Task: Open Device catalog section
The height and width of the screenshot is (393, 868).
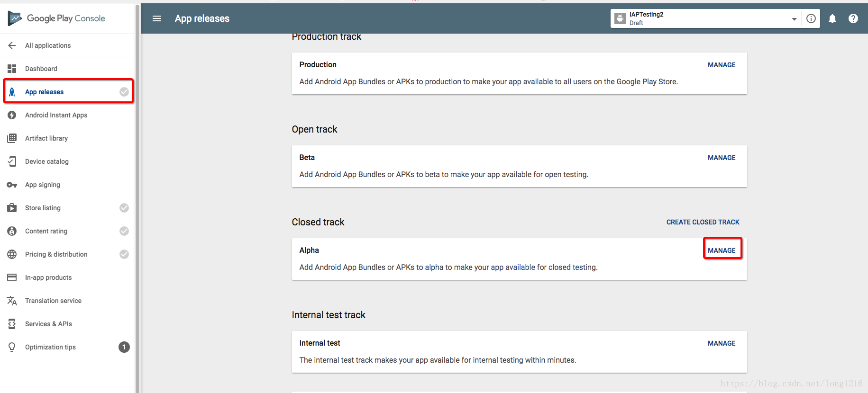Action: tap(47, 161)
